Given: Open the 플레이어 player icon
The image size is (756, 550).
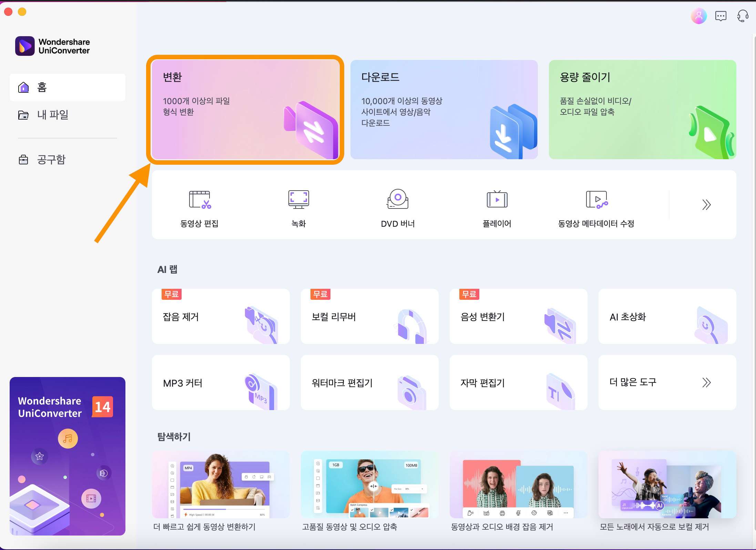Looking at the screenshot, I should click(x=497, y=199).
